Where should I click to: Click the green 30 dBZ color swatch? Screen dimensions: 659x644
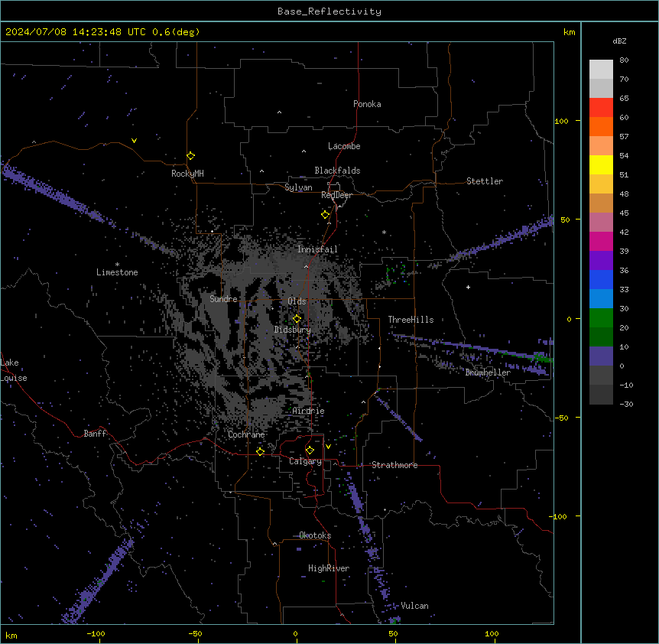tap(601, 318)
